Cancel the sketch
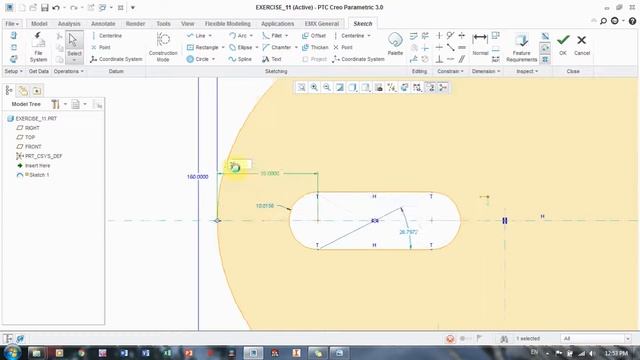The image size is (640, 360). 582,45
